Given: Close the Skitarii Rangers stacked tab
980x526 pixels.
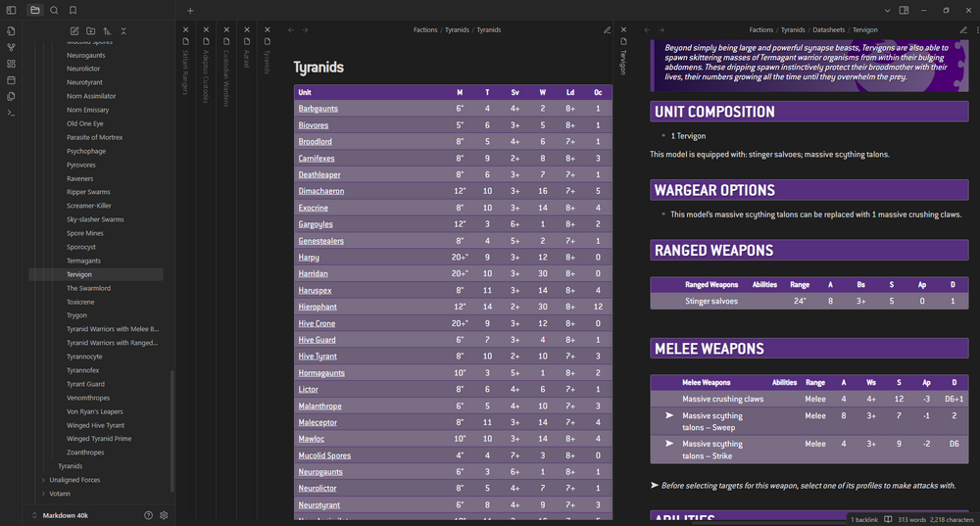Looking at the screenshot, I should coord(185,29).
